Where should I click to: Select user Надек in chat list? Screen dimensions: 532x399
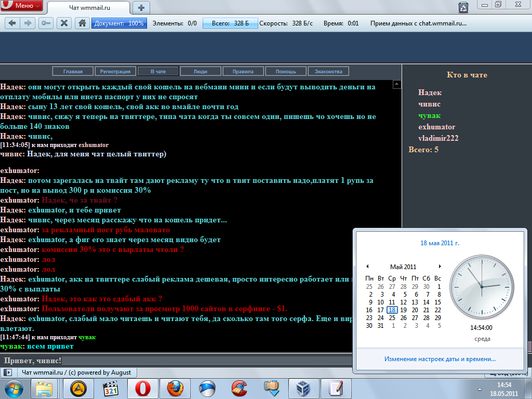[x=430, y=92]
